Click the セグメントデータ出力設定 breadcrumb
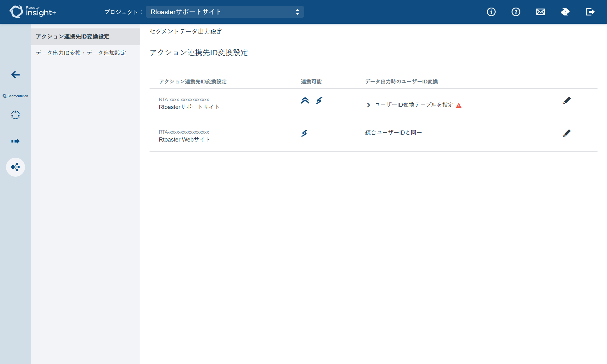The width and height of the screenshot is (607, 364). [186, 32]
